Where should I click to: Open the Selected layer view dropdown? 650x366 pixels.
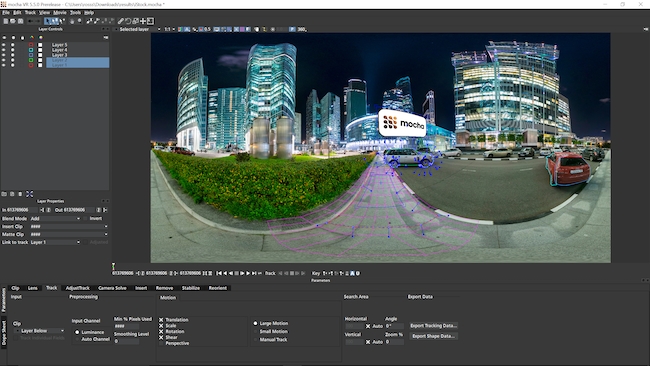(138, 29)
